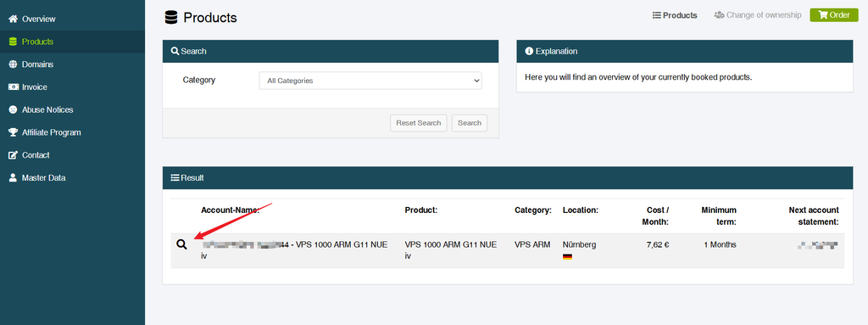Click the Products database icon in sidebar
This screenshot has height=325, width=868.
(x=14, y=42)
